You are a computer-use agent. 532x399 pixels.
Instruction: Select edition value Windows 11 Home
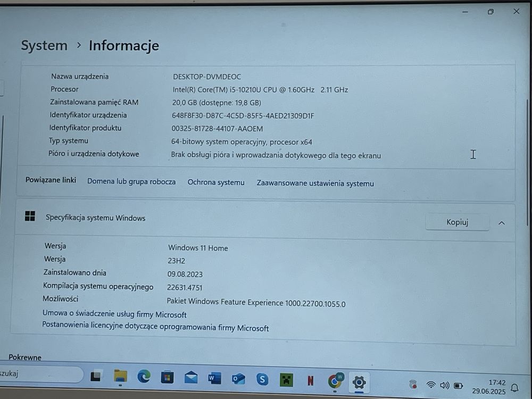[198, 248]
